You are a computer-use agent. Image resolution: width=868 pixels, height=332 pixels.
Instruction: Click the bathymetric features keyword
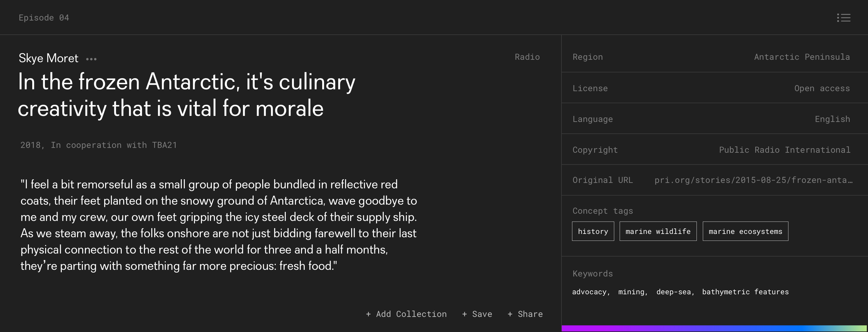[x=745, y=292]
